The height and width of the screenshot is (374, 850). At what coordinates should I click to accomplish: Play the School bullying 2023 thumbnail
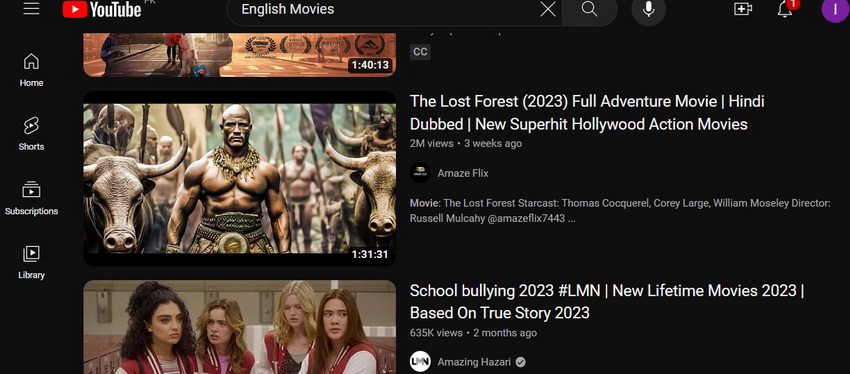(x=240, y=327)
